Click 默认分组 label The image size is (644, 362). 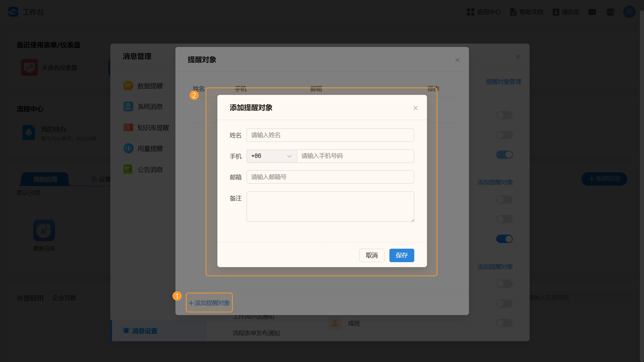pyautogui.click(x=29, y=193)
